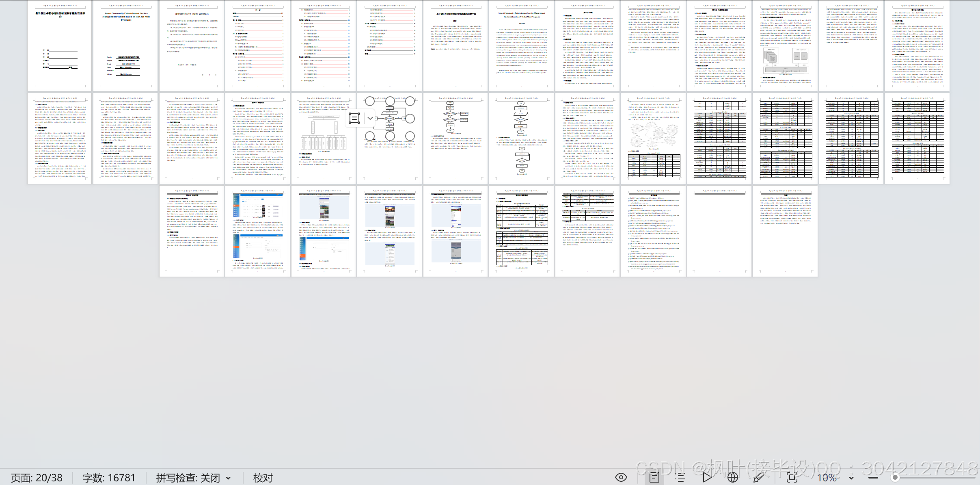Open the 10% zoom level dropdown arrow
This screenshot has width=980, height=485.
[851, 478]
